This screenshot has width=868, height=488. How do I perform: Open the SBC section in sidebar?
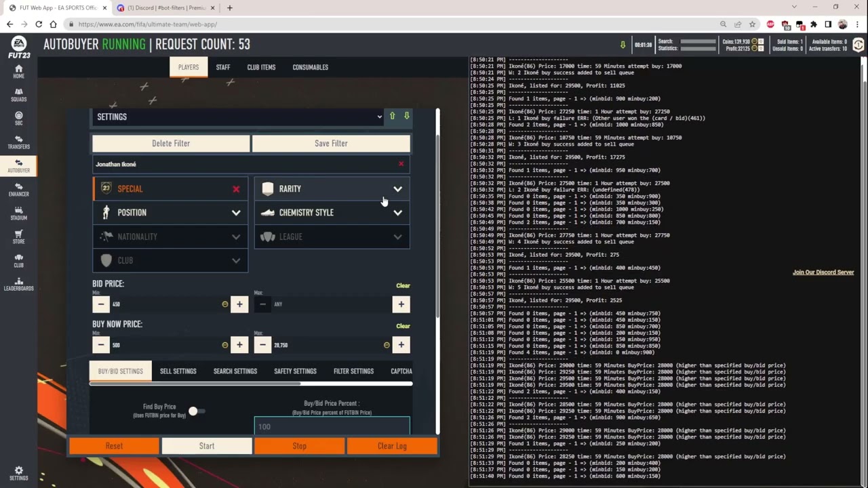click(18, 119)
